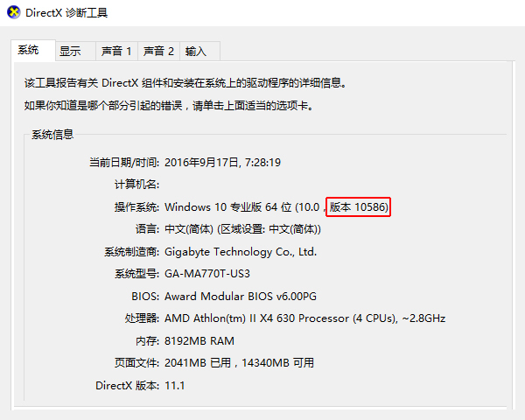
Task: Click the DirectX 诊断工具 window title
Action: click(x=66, y=13)
